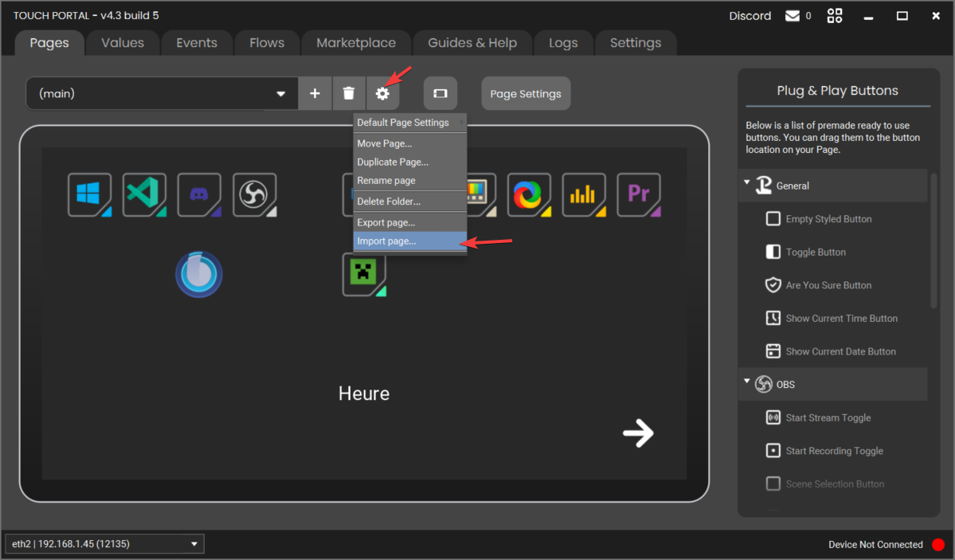Viewport: 955px width, 560px height.
Task: Click the screen layout icon in the toolbar
Action: pyautogui.click(x=440, y=93)
